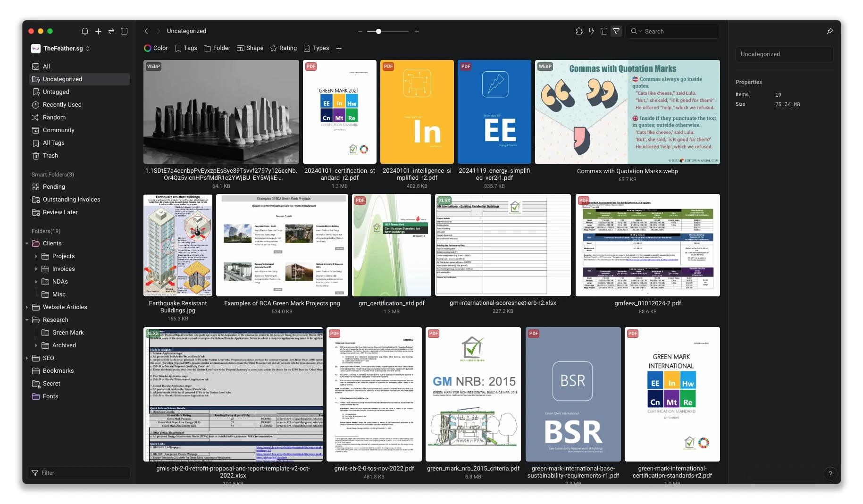The image size is (863, 504).
Task: Add a new filter with plus icon
Action: point(339,48)
